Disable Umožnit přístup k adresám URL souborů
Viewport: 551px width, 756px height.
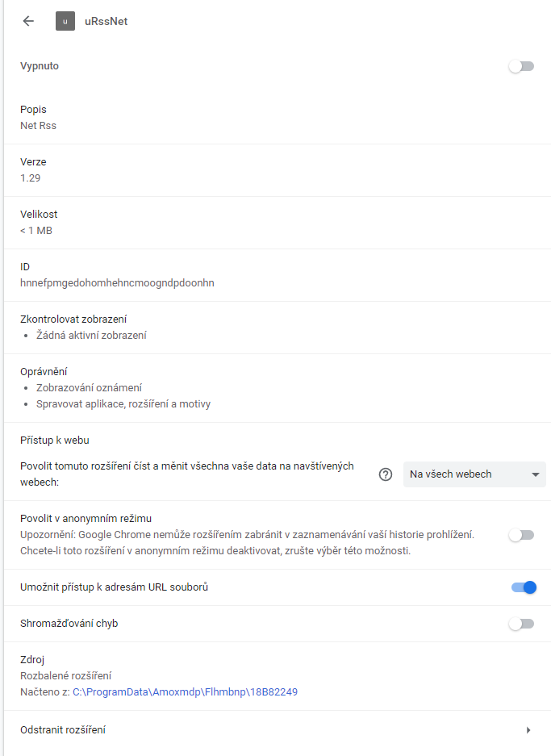[x=524, y=587]
